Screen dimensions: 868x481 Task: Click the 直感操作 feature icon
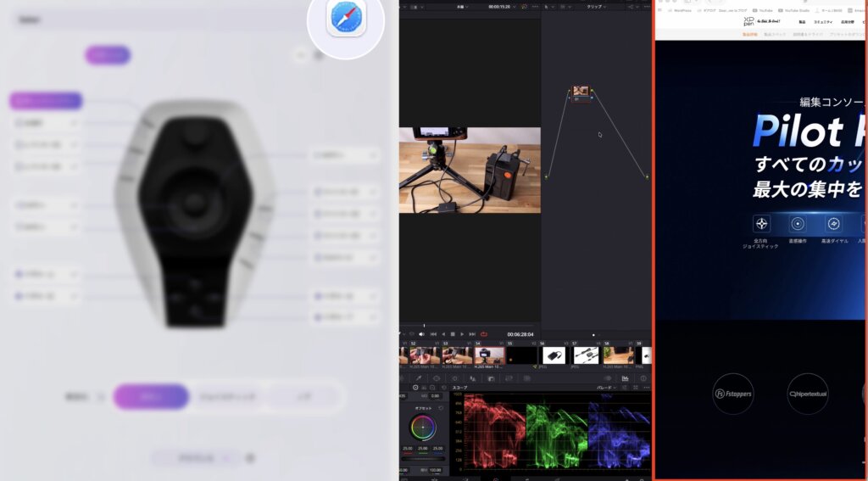(798, 223)
